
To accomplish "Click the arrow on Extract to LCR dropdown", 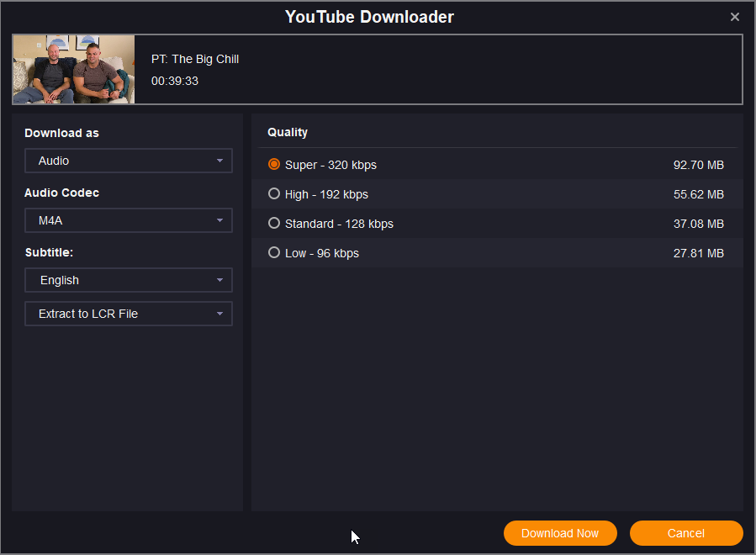I will [219, 314].
